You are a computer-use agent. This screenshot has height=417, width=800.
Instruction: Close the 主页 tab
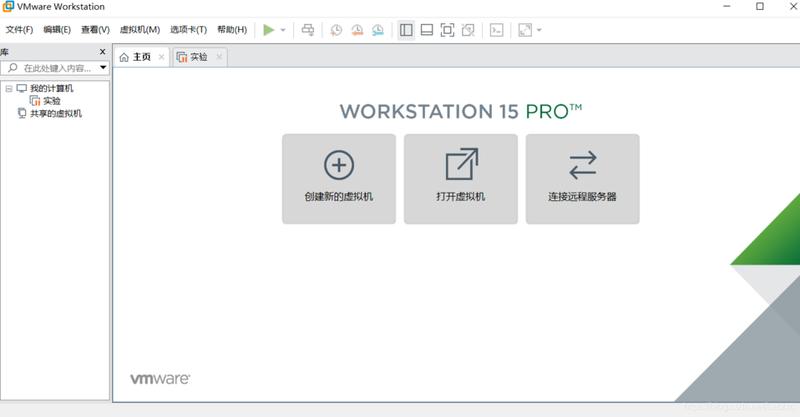(162, 57)
